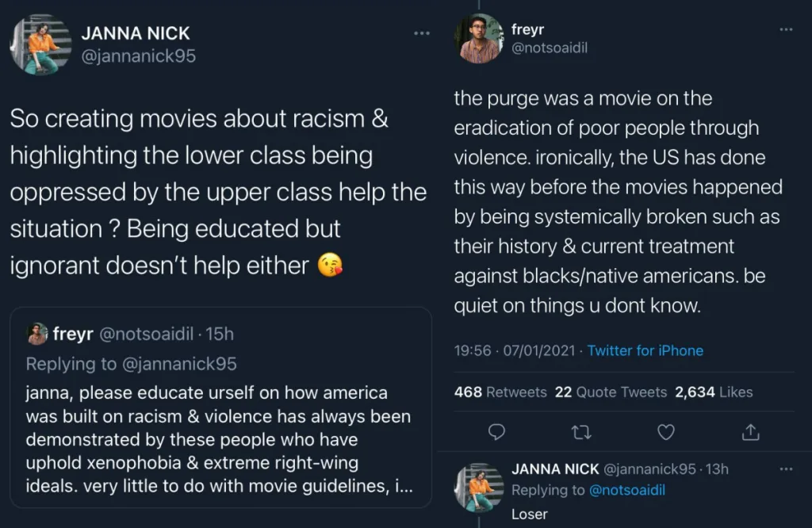Like freyr's tweet with the heart icon

(x=667, y=432)
